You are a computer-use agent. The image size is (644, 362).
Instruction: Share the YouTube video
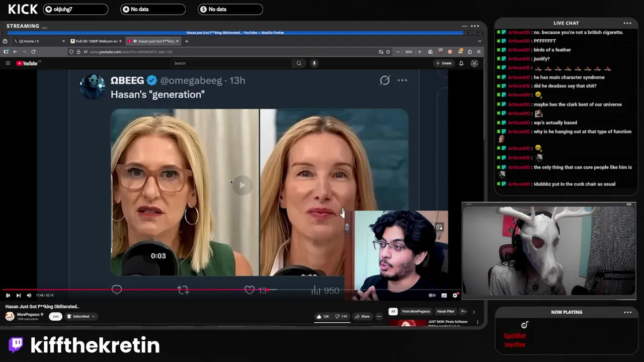(362, 316)
